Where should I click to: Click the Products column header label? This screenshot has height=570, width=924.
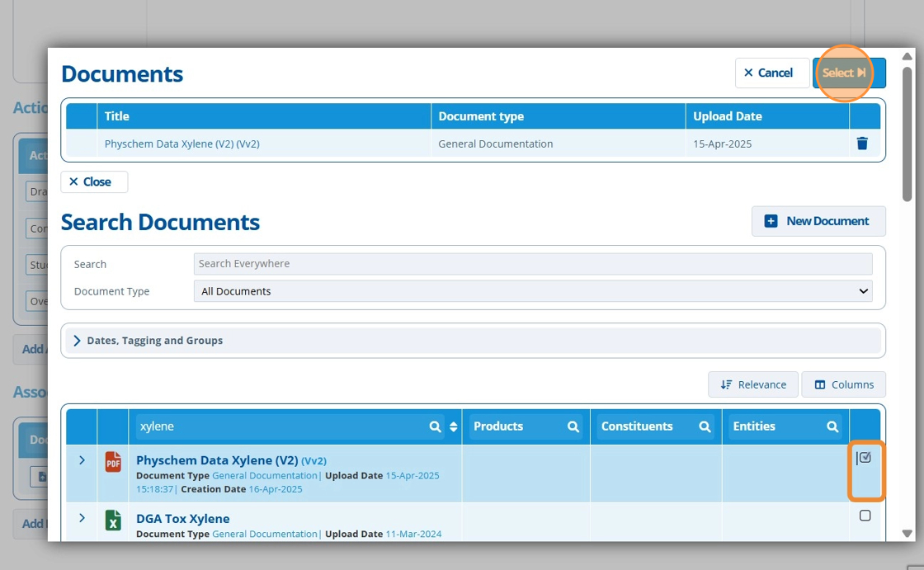(x=498, y=426)
